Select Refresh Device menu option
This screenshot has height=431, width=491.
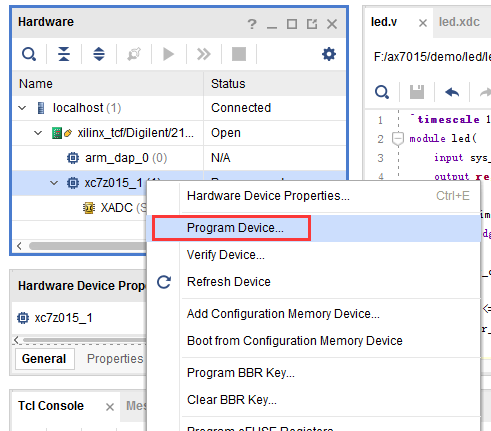coord(229,282)
